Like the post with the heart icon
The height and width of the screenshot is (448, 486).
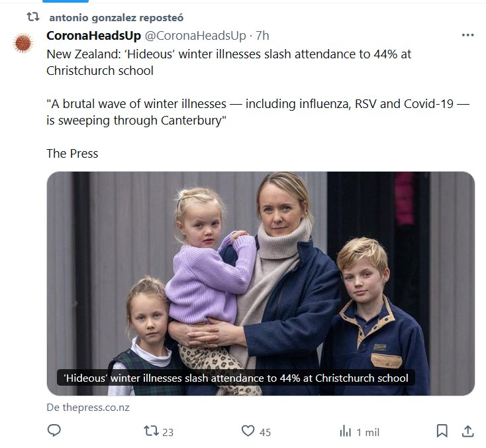click(248, 431)
